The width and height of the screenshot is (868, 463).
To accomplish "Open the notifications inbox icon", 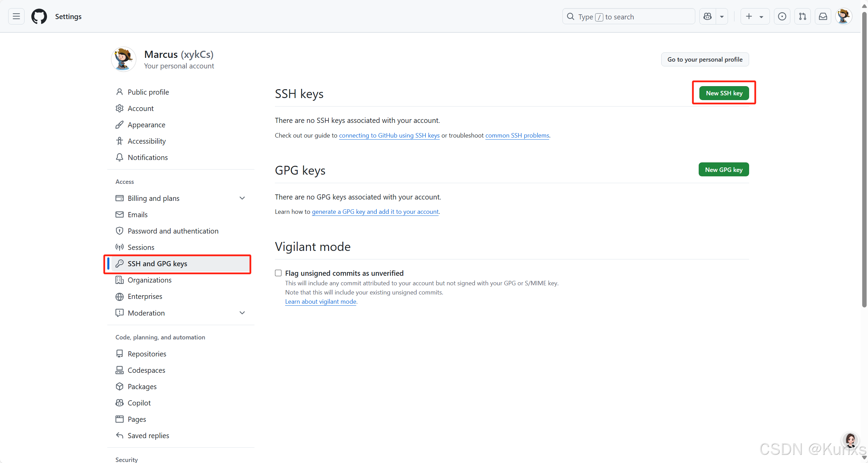I will pyautogui.click(x=823, y=16).
